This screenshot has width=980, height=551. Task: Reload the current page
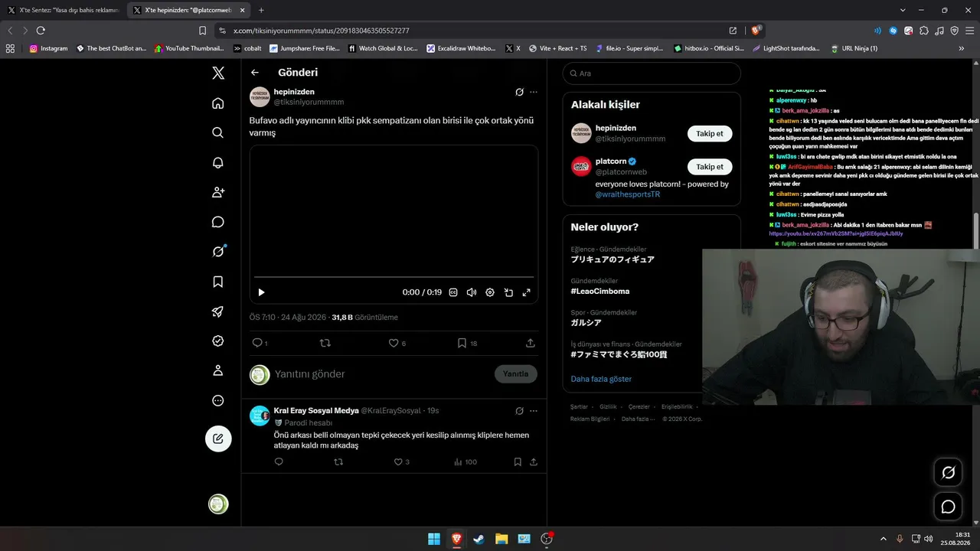(41, 31)
